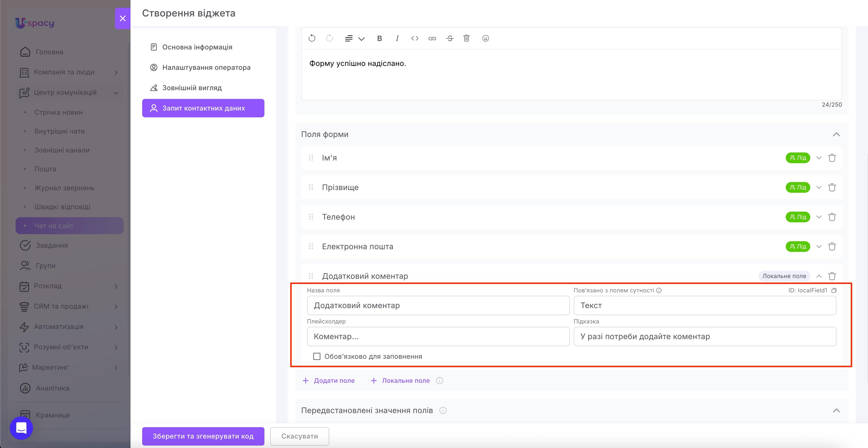The height and width of the screenshot is (448, 868).
Task: Focus the Назва поля input
Action: pos(438,305)
